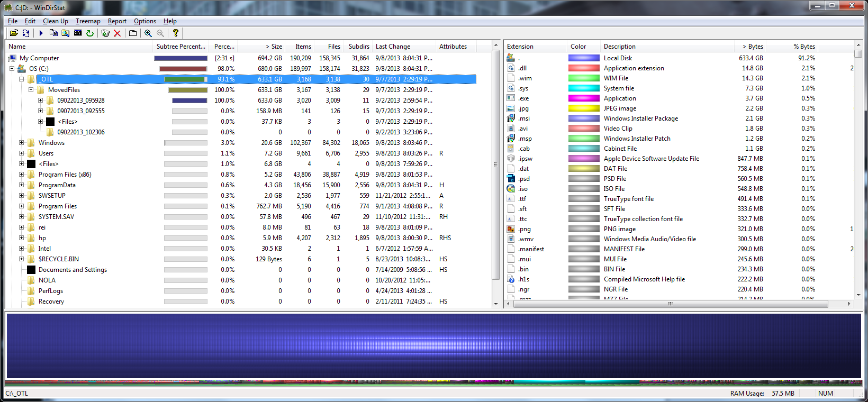Expand the Windows folder node

[21, 143]
